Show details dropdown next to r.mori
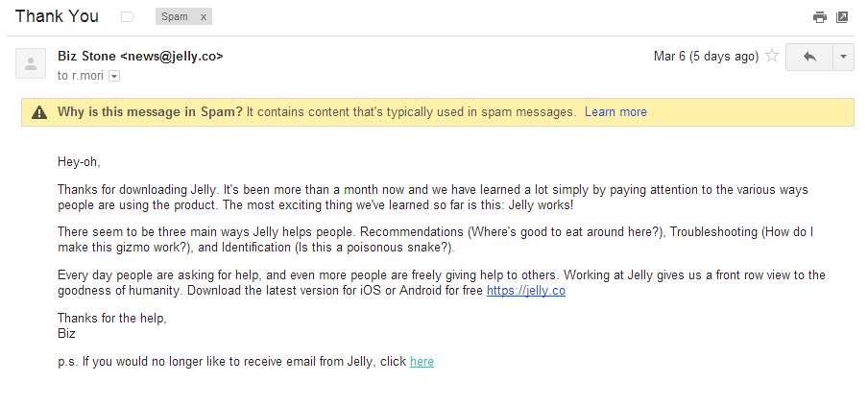Viewport: 868px width, 405px height. click(x=114, y=76)
